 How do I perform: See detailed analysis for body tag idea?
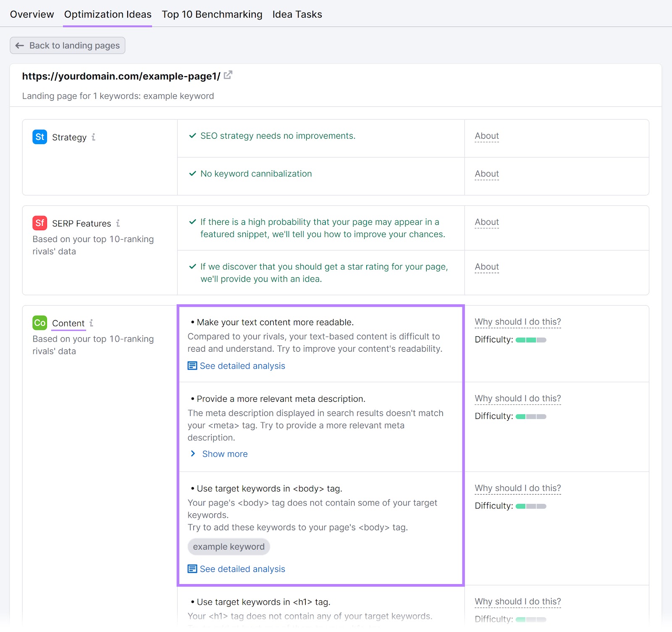click(242, 569)
